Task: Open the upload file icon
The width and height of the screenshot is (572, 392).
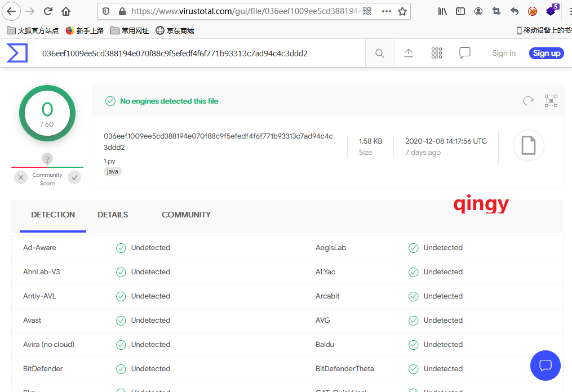Action: coord(409,53)
